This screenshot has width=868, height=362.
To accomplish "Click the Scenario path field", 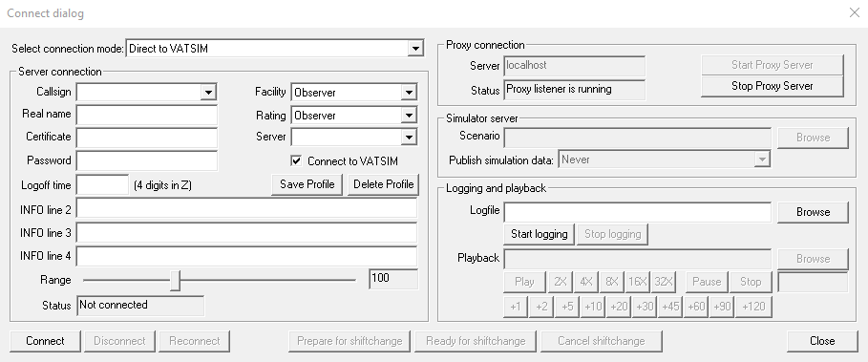I will (637, 138).
